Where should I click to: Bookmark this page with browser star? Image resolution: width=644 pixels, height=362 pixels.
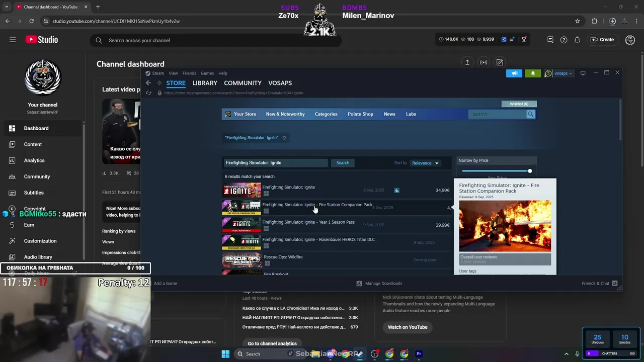coord(578,21)
